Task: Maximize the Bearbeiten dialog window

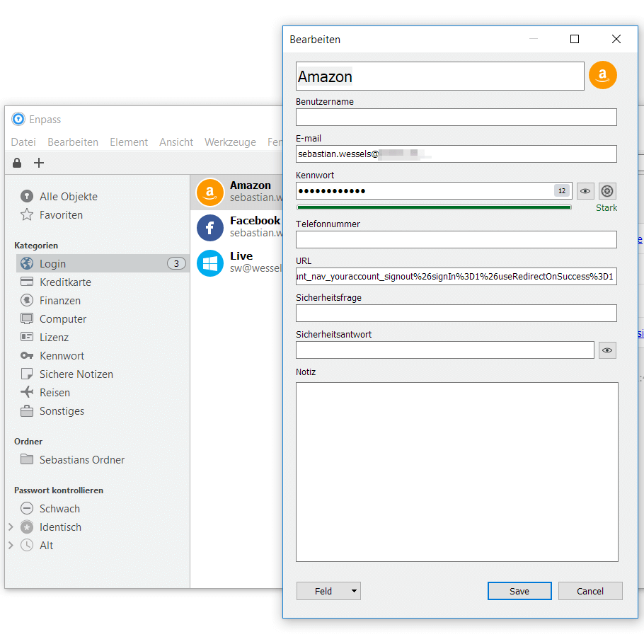Action: click(x=575, y=39)
